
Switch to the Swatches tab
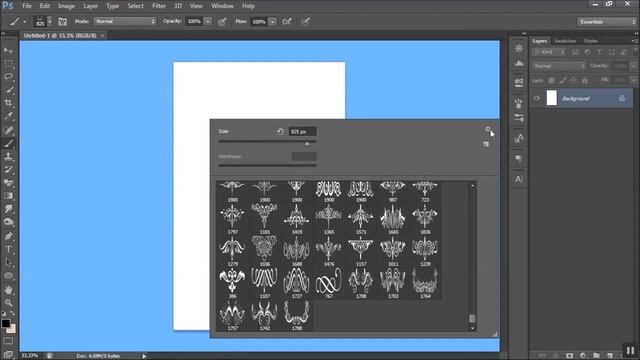[565, 41]
